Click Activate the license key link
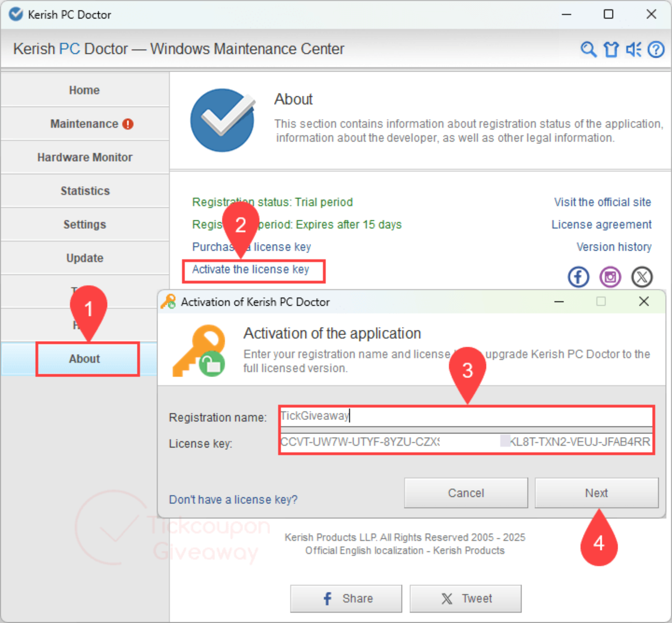The height and width of the screenshot is (623, 672). click(x=250, y=270)
